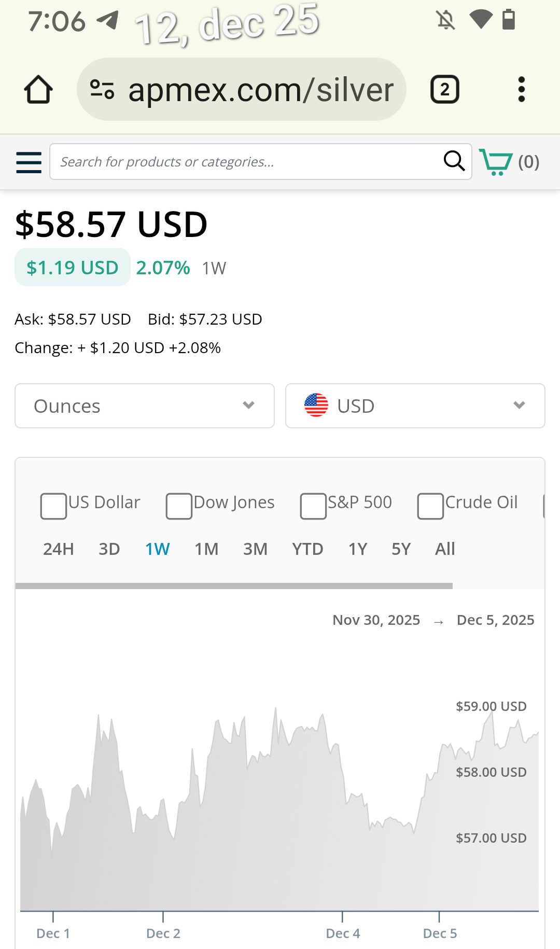Enable the Crude Oil comparison checkbox

tap(430, 506)
